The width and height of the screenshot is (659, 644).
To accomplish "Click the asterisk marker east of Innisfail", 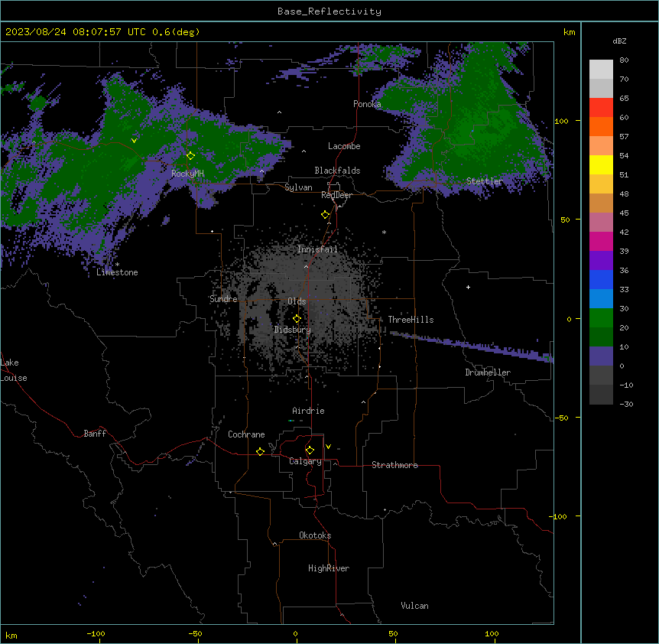I will 384,232.
